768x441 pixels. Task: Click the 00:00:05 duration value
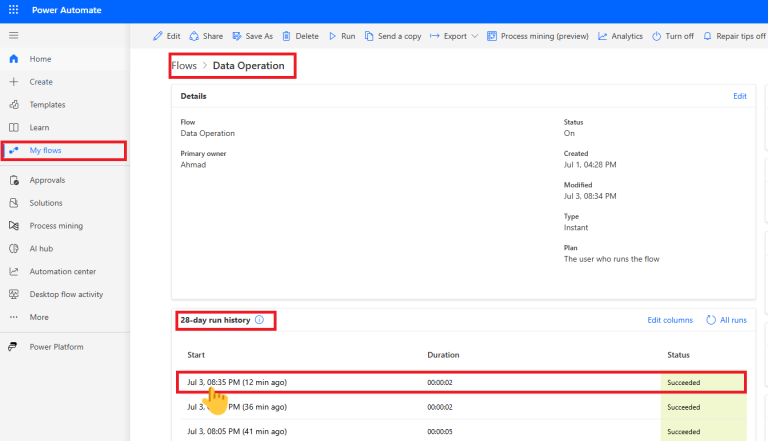point(440,432)
